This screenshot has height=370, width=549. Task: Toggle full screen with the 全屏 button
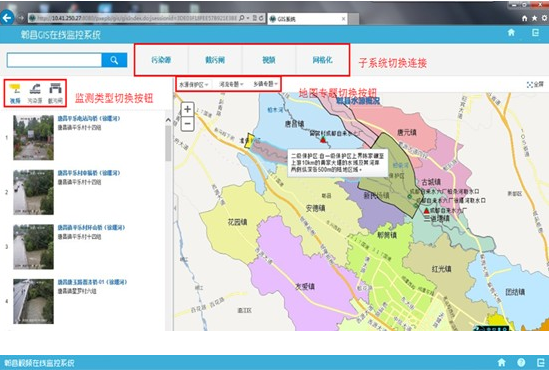pyautogui.click(x=535, y=84)
